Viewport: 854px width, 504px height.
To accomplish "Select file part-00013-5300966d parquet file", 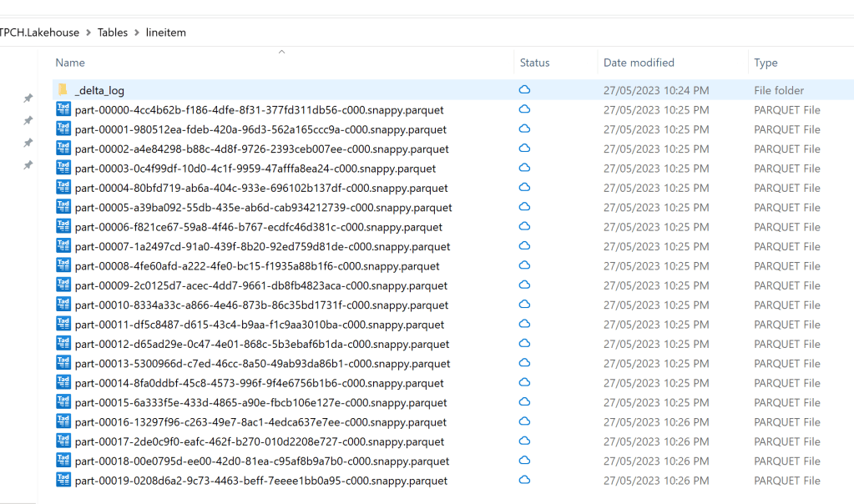I will (x=262, y=363).
